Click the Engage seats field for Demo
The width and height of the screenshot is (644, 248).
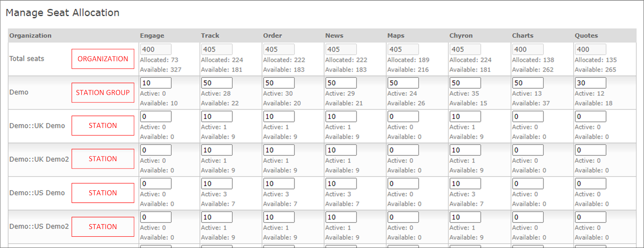click(155, 83)
